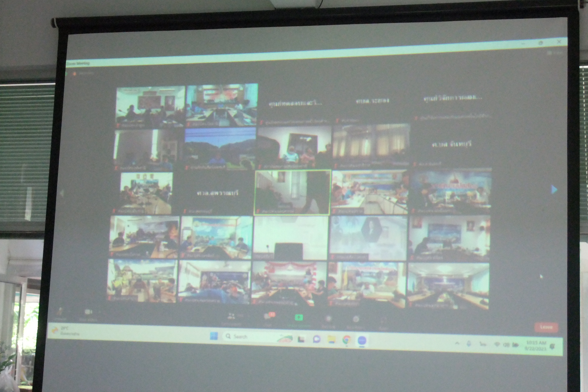Screen dimensions: 588x392
Task: Open File Explorer from taskbar
Action: click(x=332, y=339)
